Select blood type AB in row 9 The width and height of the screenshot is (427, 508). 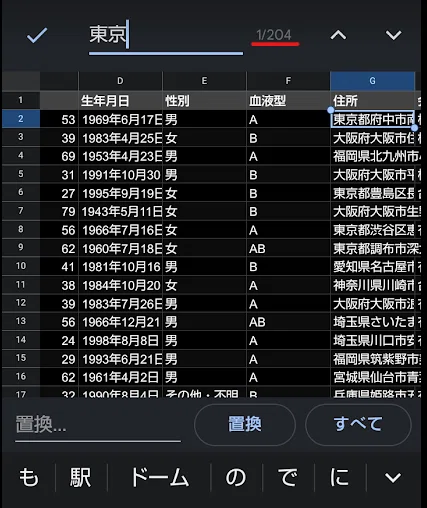[288, 249]
